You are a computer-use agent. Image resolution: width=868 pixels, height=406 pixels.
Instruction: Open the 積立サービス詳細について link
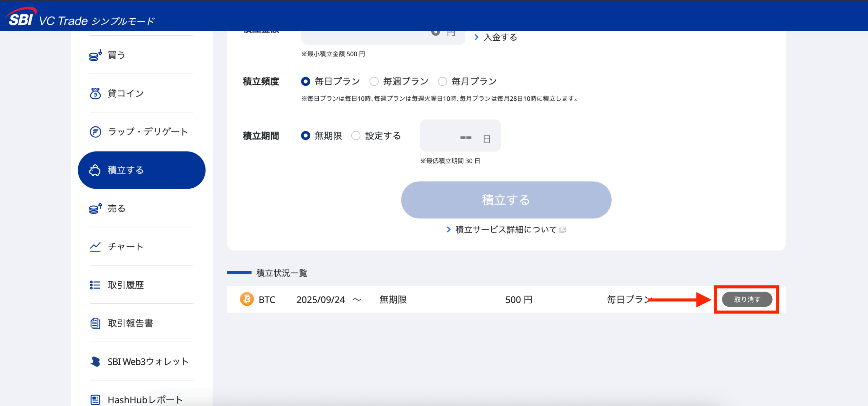pos(506,229)
